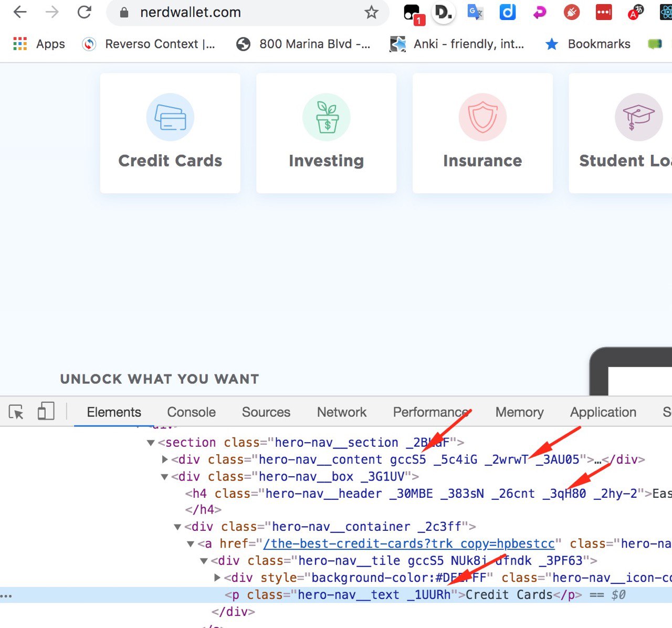Switch to the Elements tab
The width and height of the screenshot is (672, 628).
click(x=114, y=412)
